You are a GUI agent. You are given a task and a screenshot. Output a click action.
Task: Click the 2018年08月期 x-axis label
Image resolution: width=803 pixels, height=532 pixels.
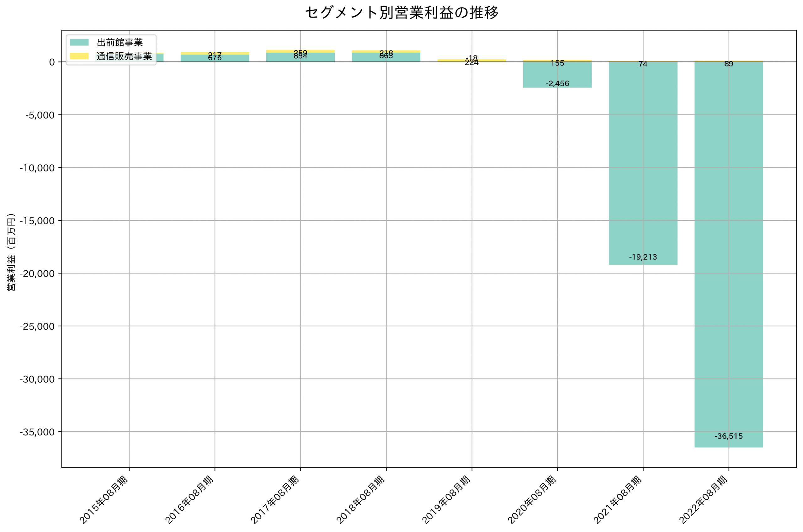point(361,499)
